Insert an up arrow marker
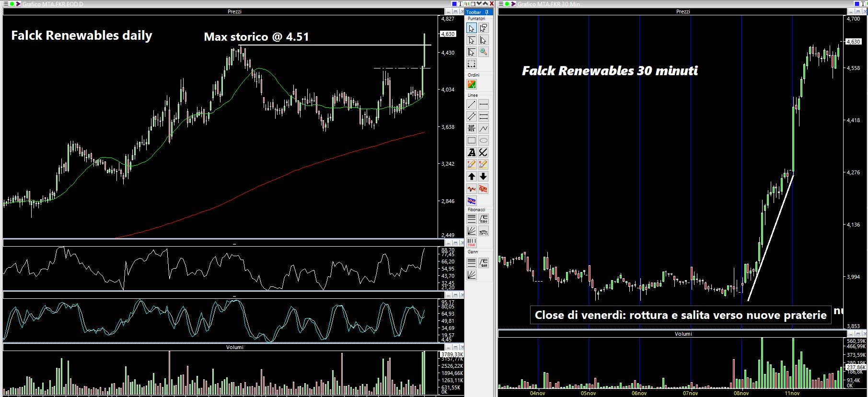868x397 pixels. [472, 176]
